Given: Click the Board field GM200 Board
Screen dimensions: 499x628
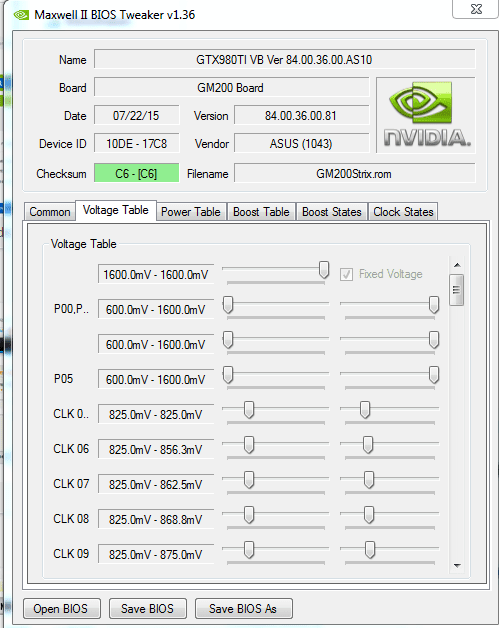Looking at the screenshot, I should [x=231, y=88].
